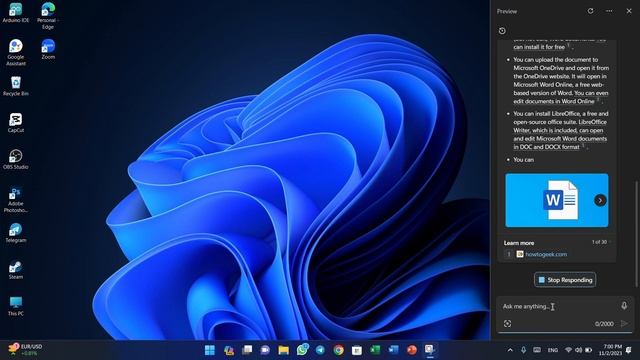Select the CapCut desktop icon
This screenshot has width=640, height=360.
point(16,122)
